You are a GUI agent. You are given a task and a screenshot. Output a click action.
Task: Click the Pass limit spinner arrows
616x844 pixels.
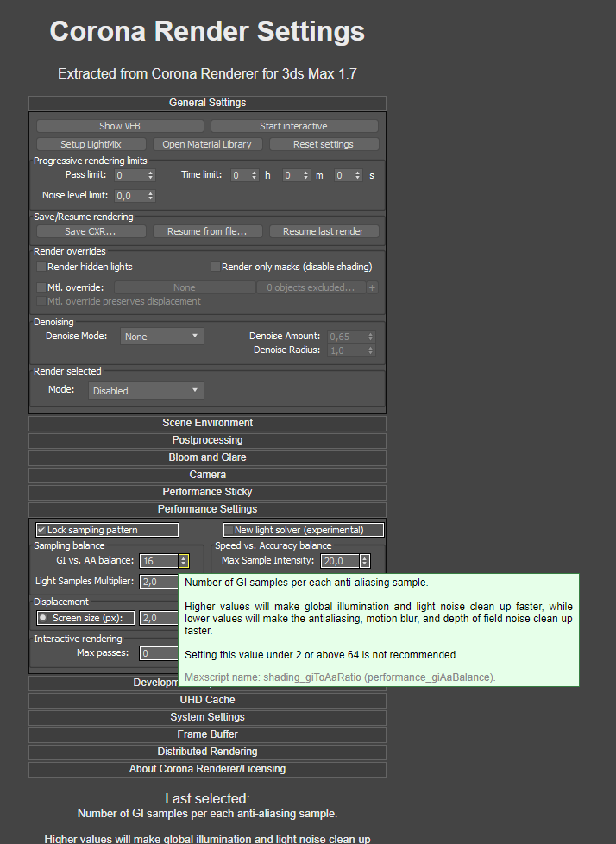[151, 175]
